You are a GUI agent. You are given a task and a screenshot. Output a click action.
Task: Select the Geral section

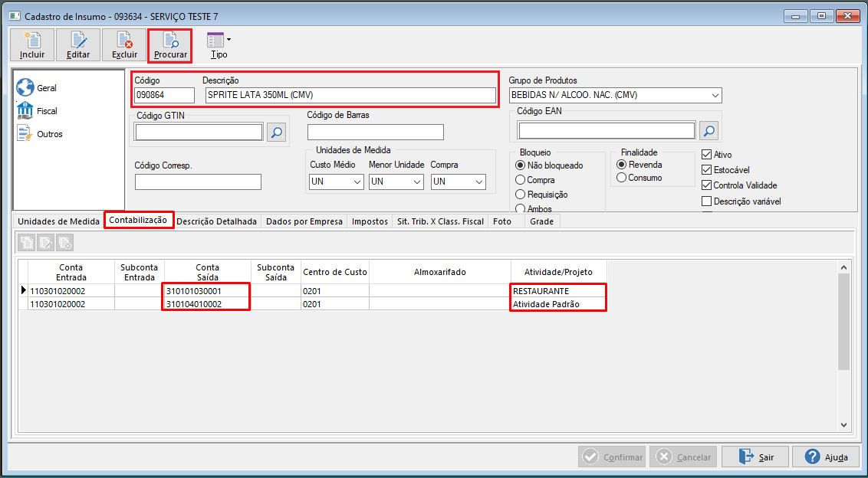pyautogui.click(x=37, y=88)
